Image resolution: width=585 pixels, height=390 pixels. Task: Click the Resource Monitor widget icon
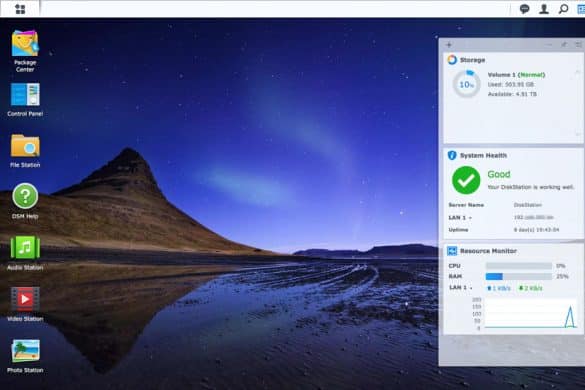[x=452, y=251]
